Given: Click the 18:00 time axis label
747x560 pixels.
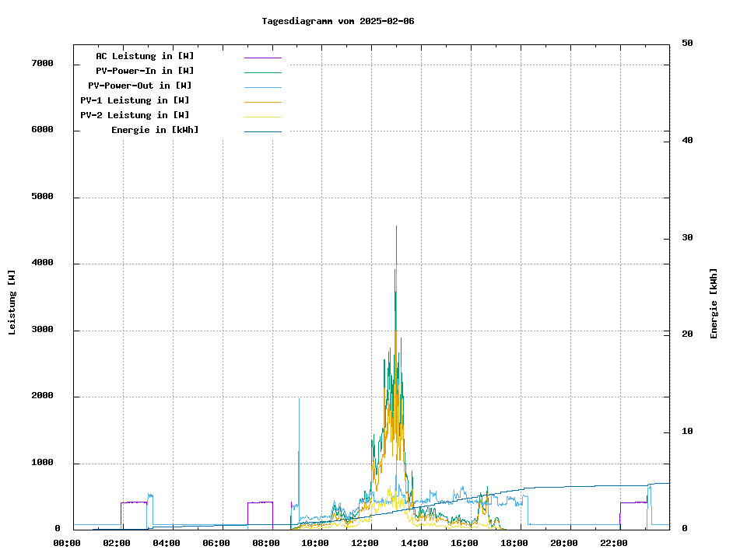Looking at the screenshot, I should 514,543.
